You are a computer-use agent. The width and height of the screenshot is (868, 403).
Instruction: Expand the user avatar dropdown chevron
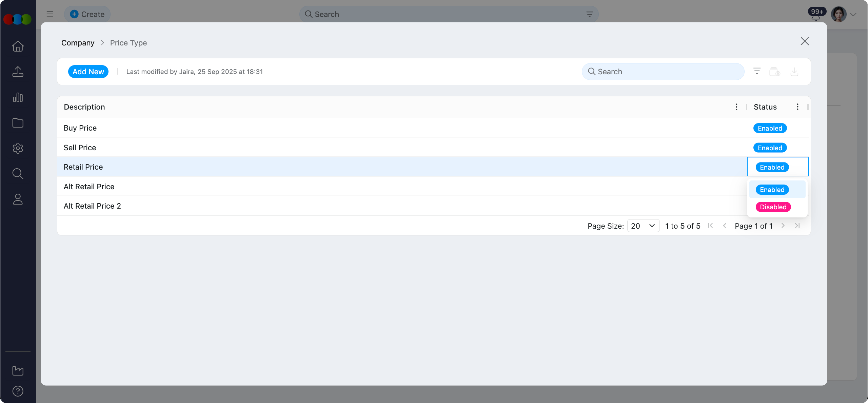pos(853,14)
